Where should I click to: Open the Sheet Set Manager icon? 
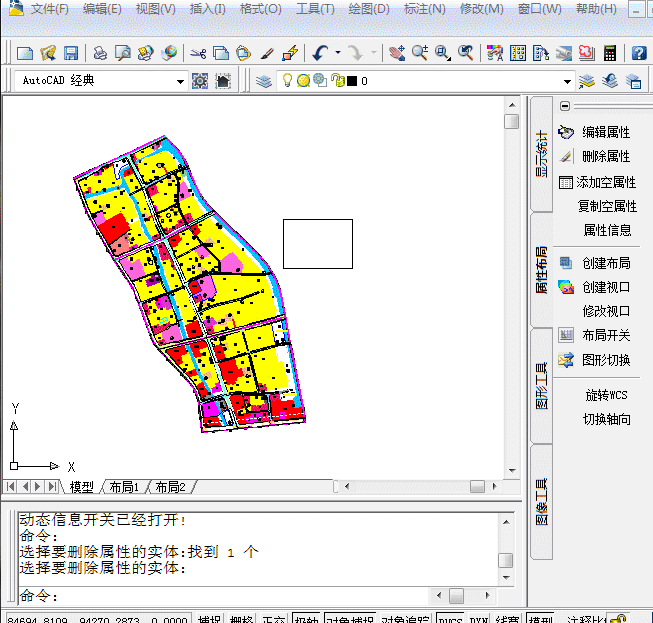[x=563, y=53]
